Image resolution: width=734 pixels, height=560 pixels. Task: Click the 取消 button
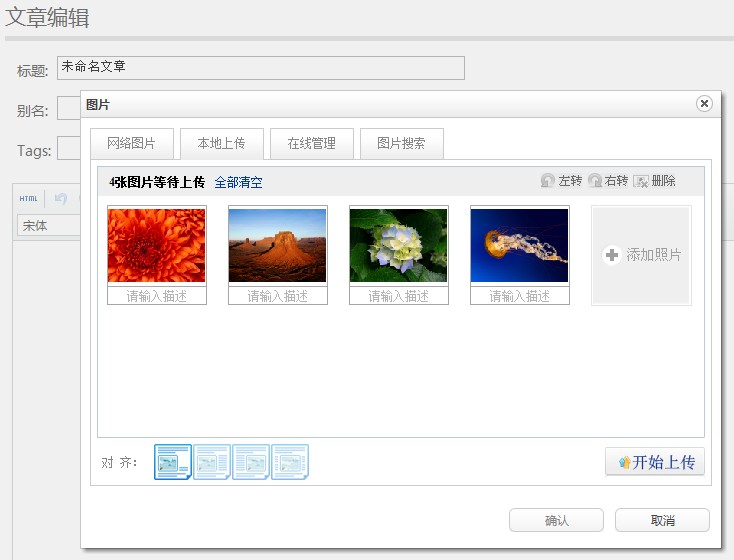click(x=662, y=520)
